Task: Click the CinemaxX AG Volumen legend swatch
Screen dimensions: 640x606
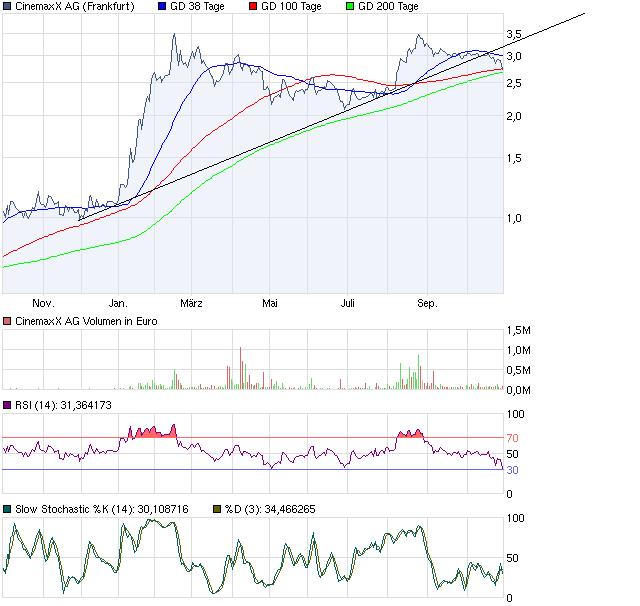Action: 7,322
